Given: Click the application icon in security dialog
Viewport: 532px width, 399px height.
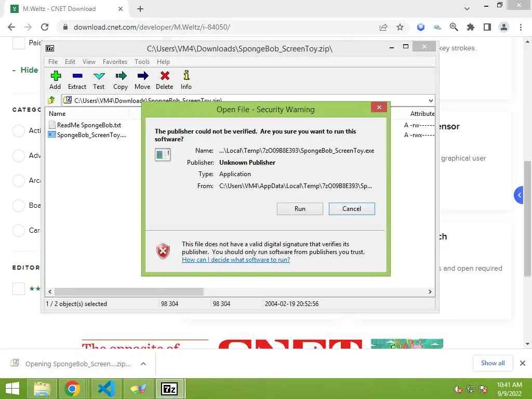Looking at the screenshot, I should (x=163, y=155).
